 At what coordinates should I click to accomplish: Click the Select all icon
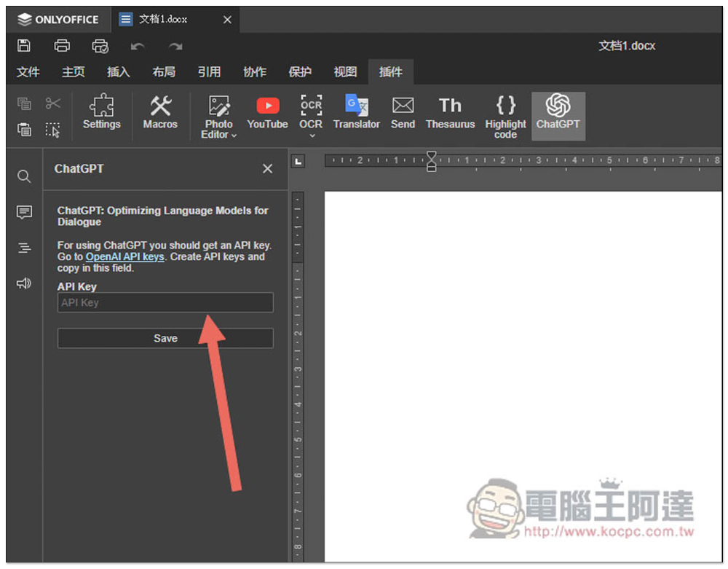click(53, 130)
